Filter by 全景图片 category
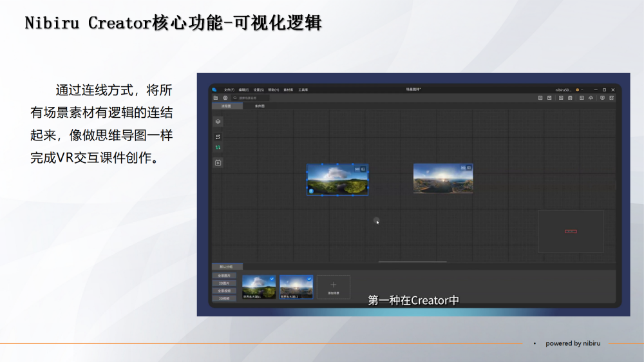The image size is (644, 362). (x=224, y=276)
